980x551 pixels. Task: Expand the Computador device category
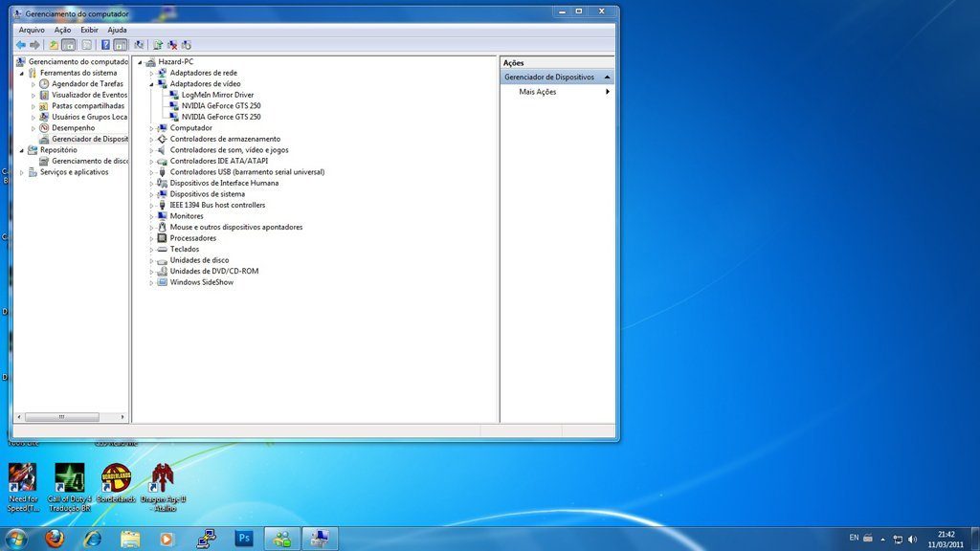(x=151, y=128)
